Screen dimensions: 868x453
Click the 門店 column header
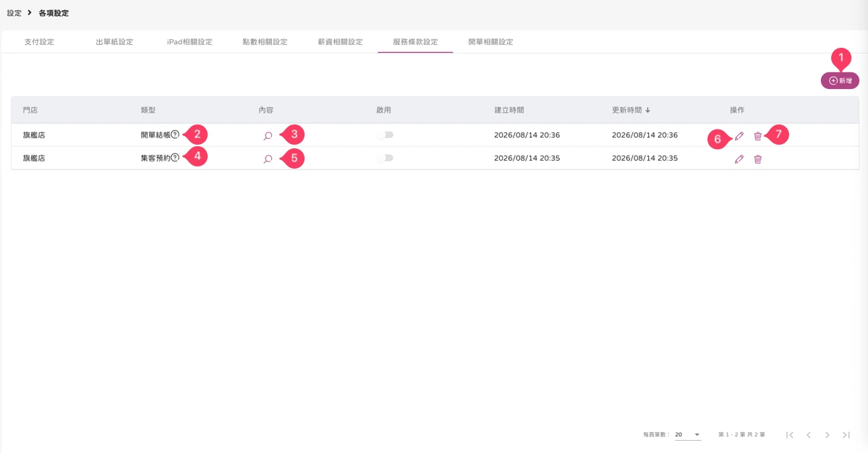click(x=30, y=110)
